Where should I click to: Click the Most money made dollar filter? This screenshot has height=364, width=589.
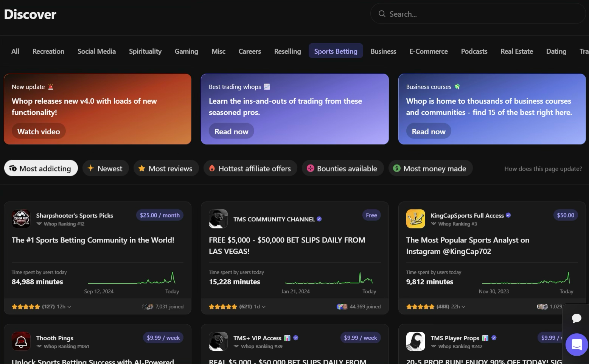click(396, 168)
